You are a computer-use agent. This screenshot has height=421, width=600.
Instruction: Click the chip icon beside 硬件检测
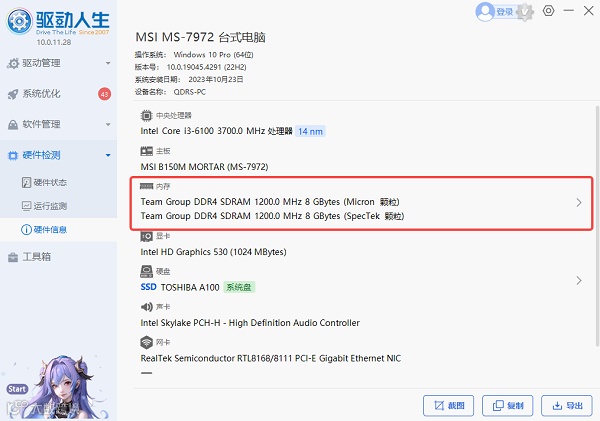13,155
